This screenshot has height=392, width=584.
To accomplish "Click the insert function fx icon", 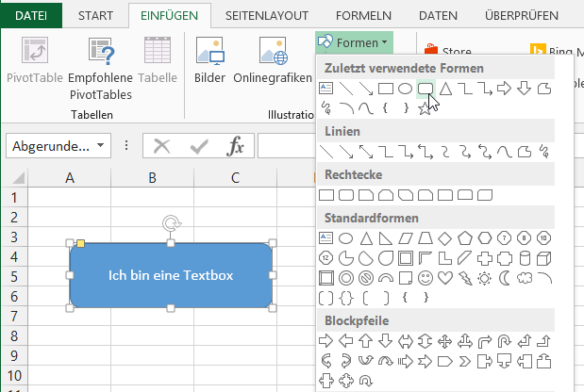I will 236,146.
